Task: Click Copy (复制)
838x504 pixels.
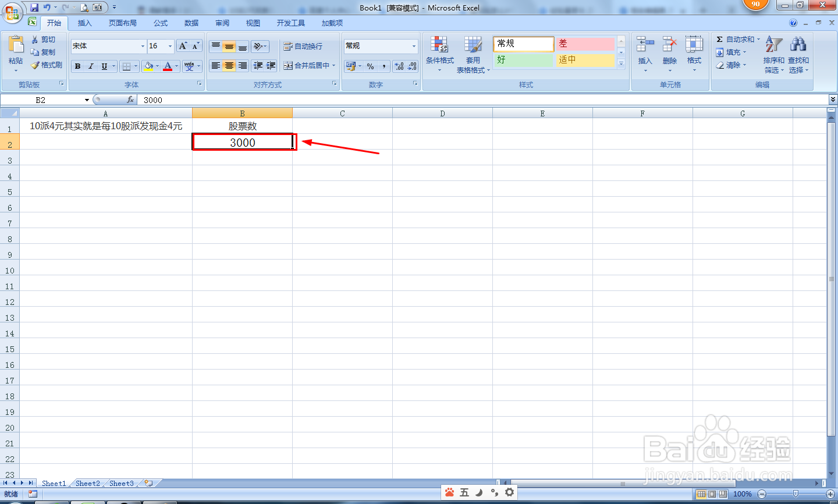Action: pos(44,52)
